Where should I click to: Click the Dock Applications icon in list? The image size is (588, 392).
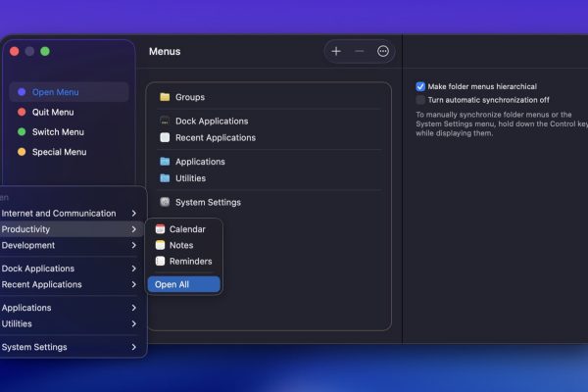165,121
